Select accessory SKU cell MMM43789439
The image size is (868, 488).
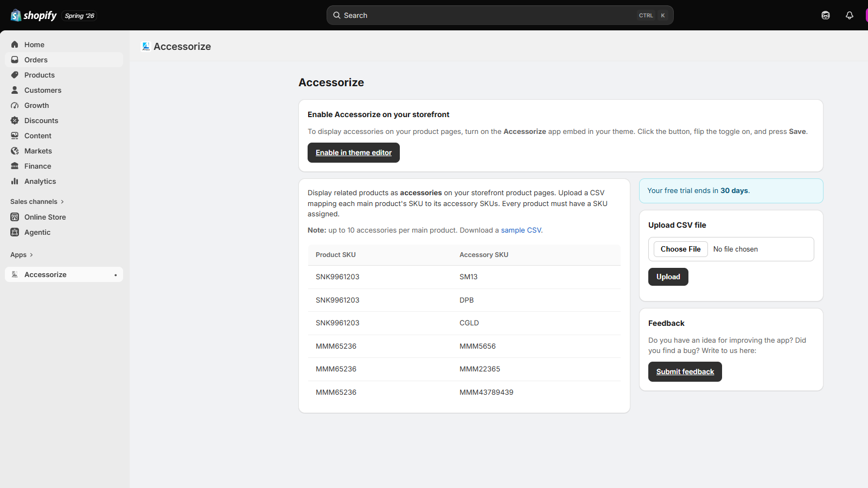[x=486, y=392]
